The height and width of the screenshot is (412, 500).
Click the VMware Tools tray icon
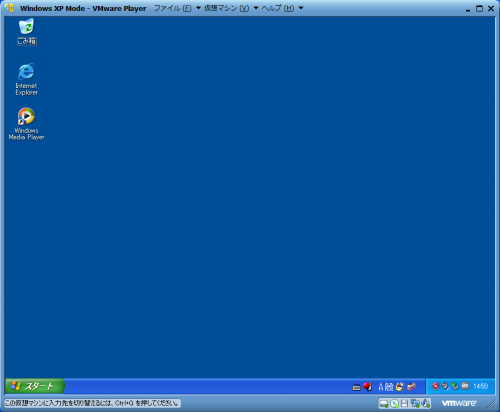pos(465,386)
